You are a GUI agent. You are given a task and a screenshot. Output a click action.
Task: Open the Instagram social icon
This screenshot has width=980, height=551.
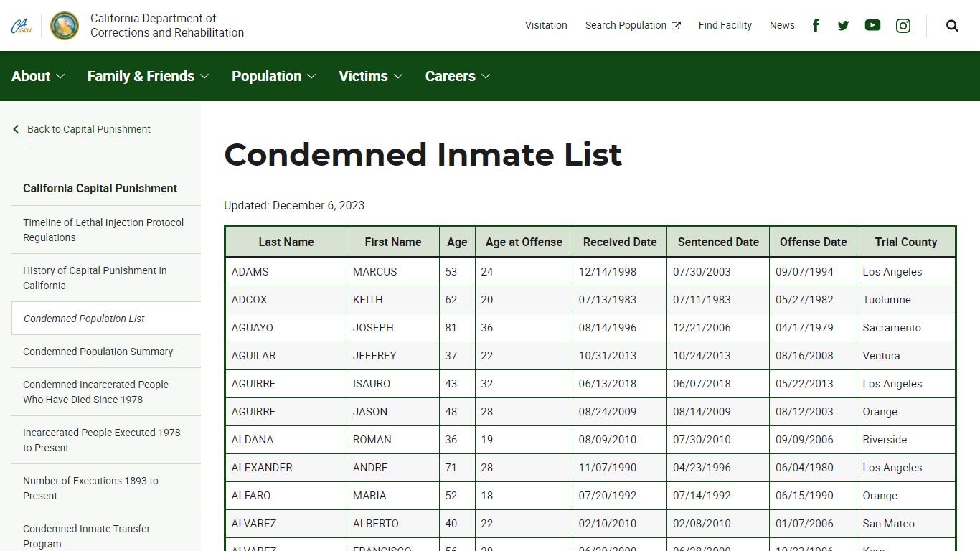[903, 25]
